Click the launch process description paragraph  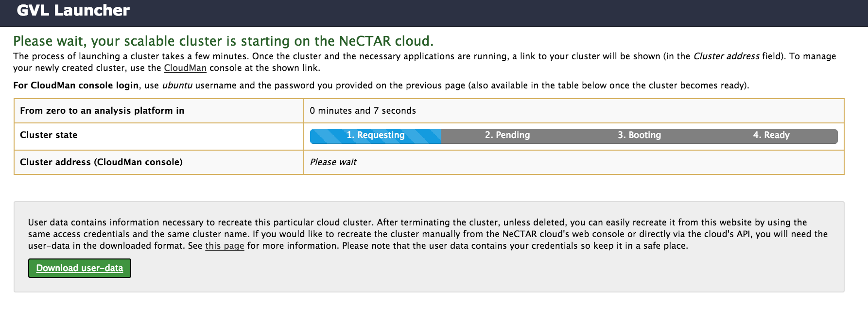425,62
